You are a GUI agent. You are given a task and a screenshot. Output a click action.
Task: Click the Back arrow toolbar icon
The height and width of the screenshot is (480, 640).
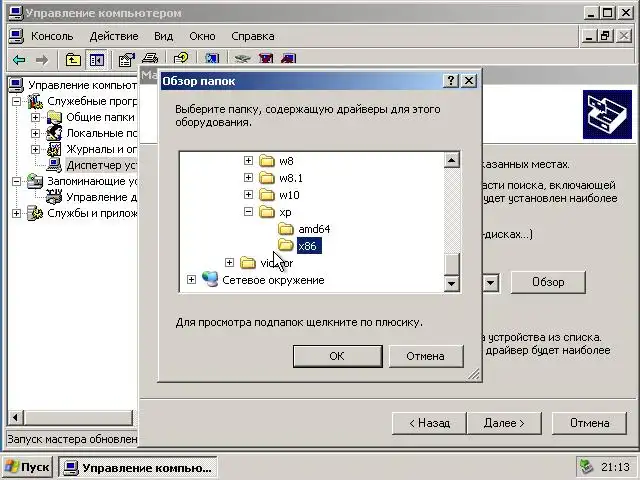click(x=19, y=60)
